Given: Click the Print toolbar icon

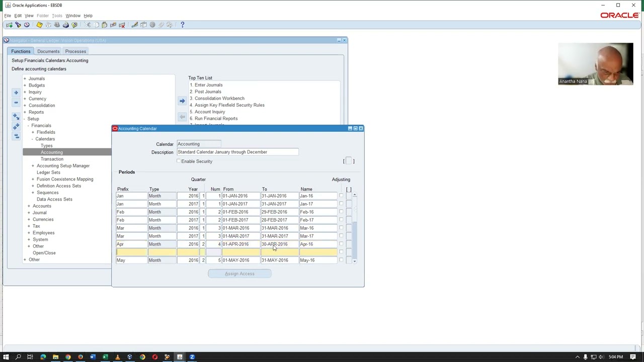Looking at the screenshot, I should (65, 25).
